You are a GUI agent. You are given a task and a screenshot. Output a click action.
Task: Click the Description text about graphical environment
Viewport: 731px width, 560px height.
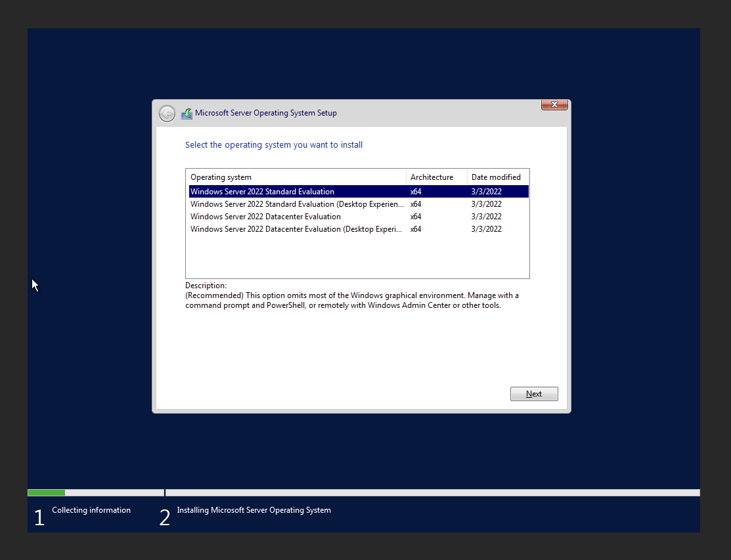[x=352, y=301]
